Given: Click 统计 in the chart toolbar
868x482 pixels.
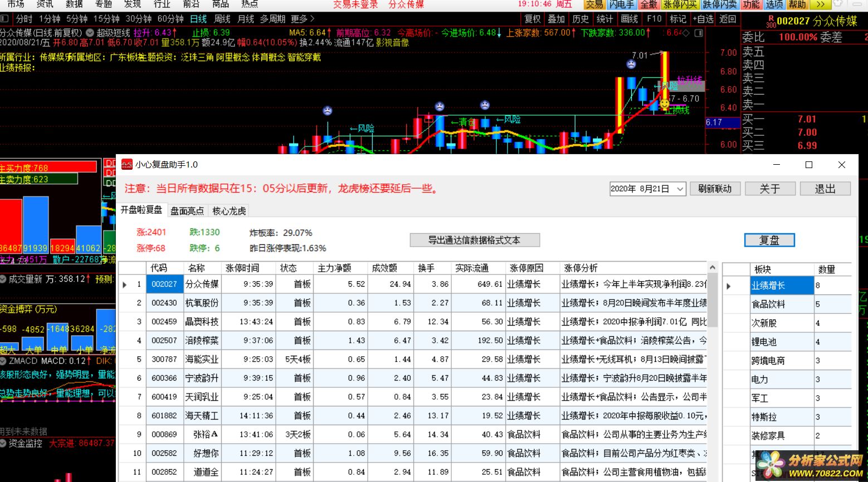Looking at the screenshot, I should coord(604,19).
